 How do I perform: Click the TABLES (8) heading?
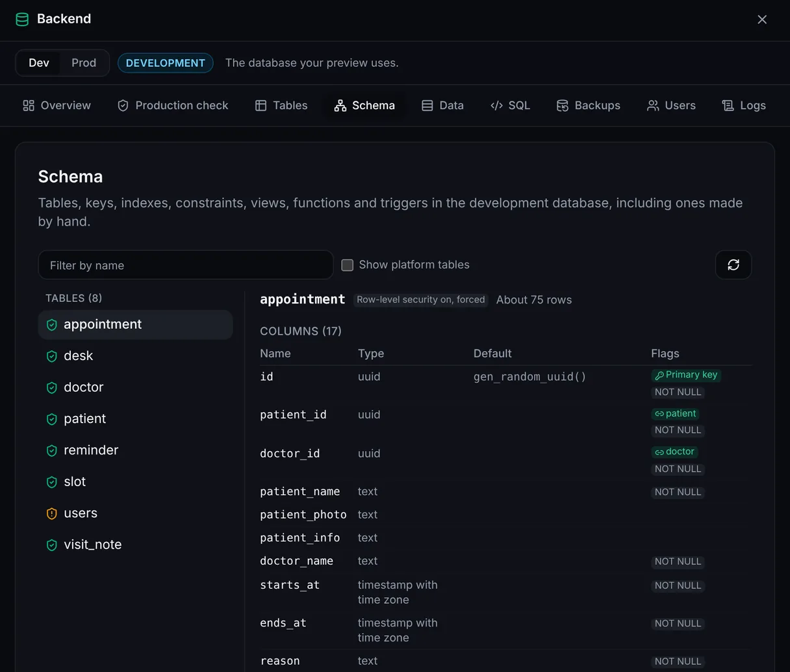(x=73, y=298)
